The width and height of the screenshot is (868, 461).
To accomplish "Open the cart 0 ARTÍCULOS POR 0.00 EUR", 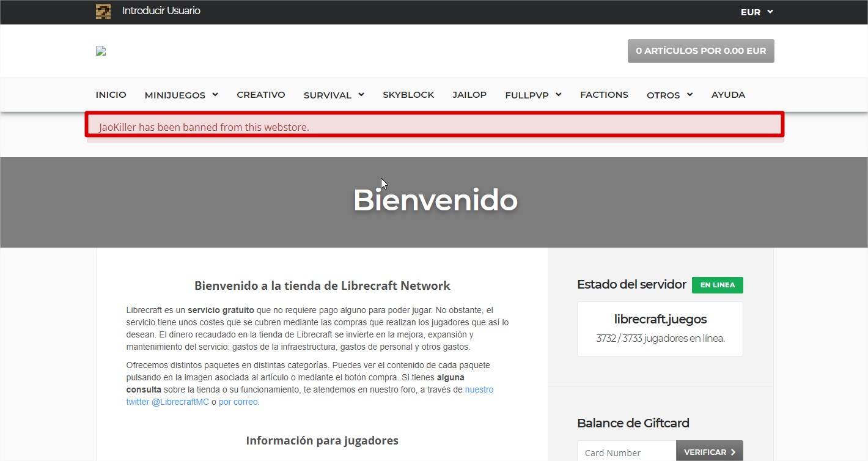I will [701, 51].
